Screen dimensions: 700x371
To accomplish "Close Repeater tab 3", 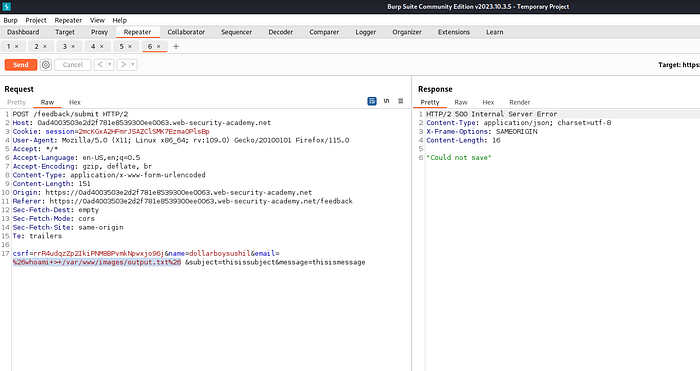I will click(x=73, y=46).
